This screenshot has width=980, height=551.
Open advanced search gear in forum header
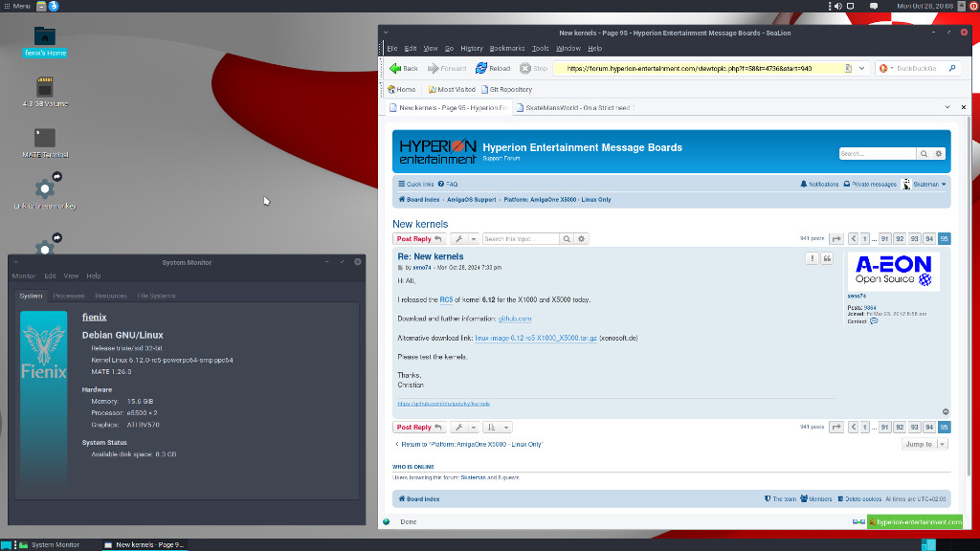938,154
